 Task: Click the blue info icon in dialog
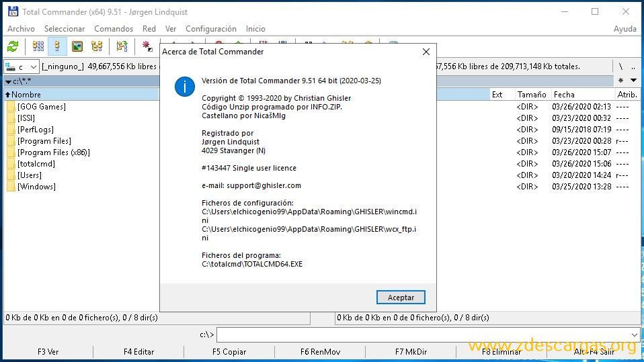point(185,87)
